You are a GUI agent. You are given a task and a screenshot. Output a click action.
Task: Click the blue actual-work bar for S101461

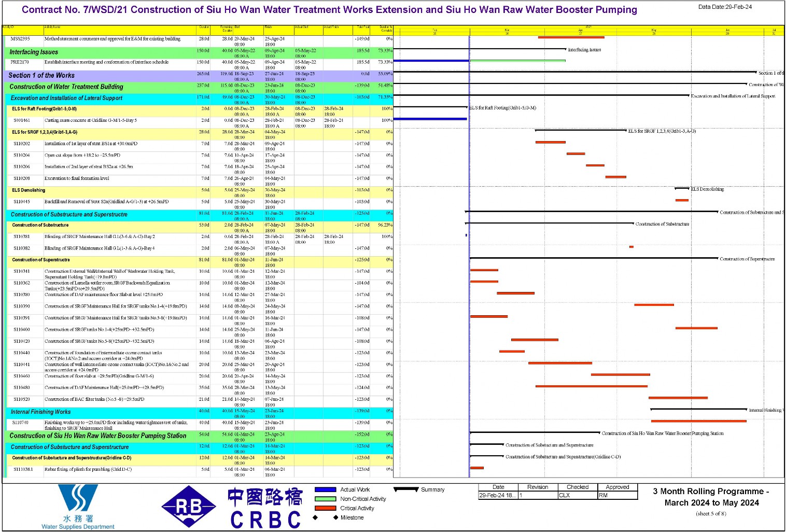pos(430,119)
